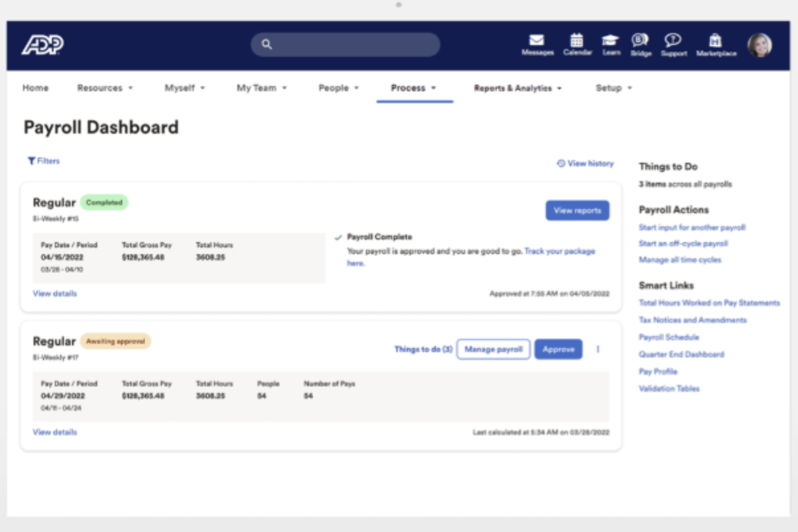This screenshot has height=532, width=798.
Task: Open the Calendar icon
Action: pos(577,41)
